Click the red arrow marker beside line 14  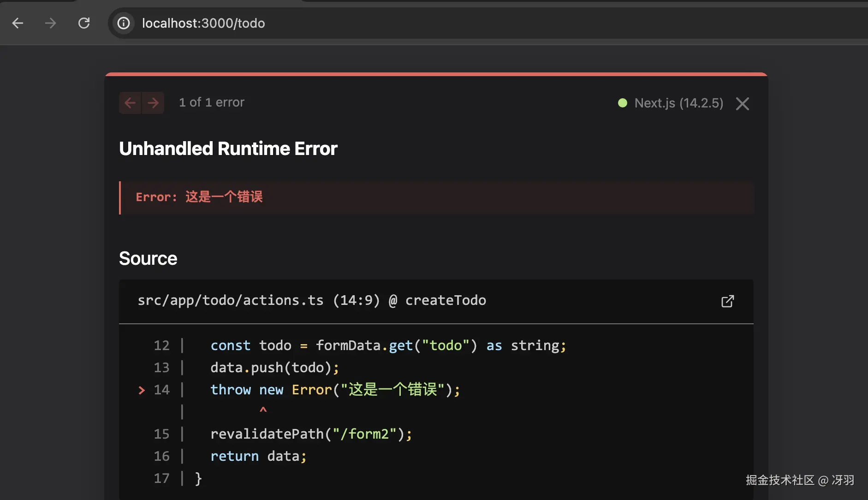142,390
